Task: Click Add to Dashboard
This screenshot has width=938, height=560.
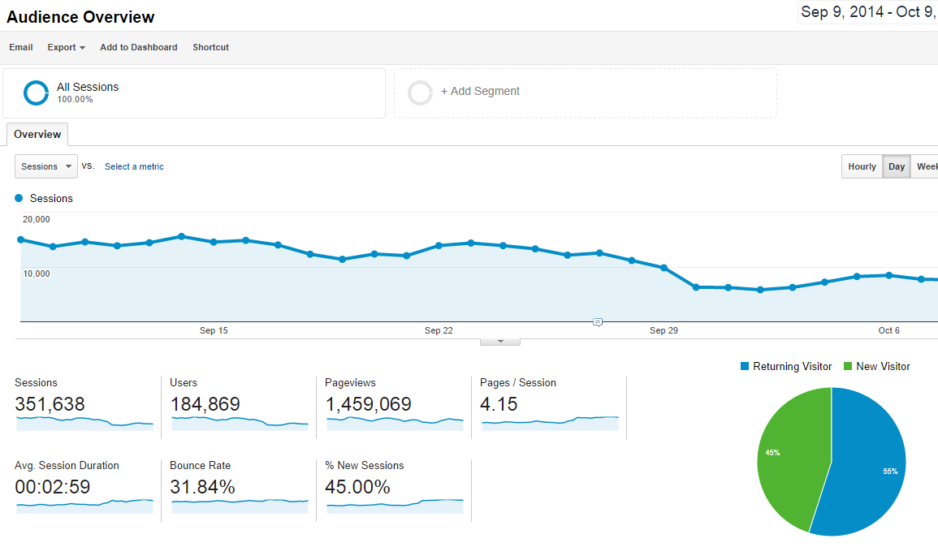Action: (139, 47)
